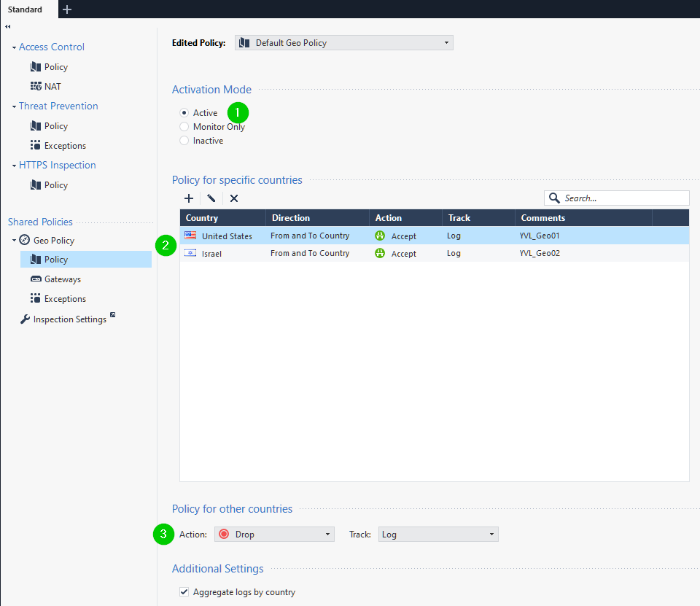Sort by the Track column header
This screenshot has width=700, height=606.
point(478,218)
